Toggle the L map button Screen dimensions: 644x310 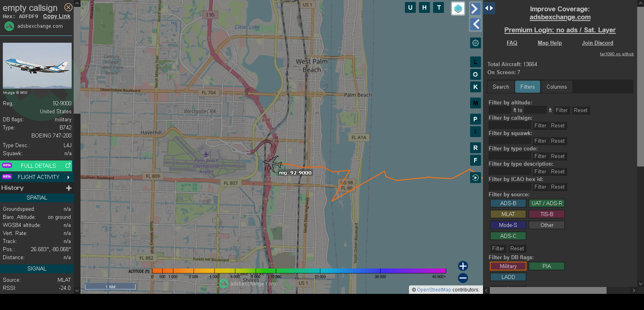pyautogui.click(x=475, y=62)
